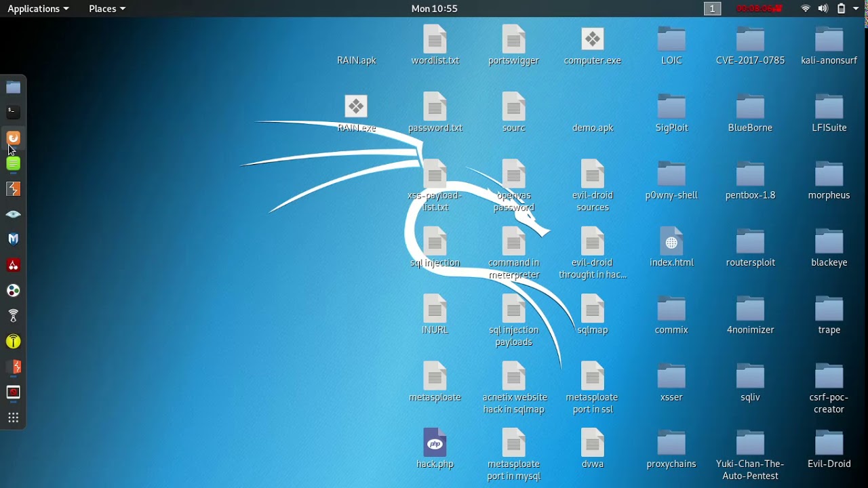Screen dimensions: 868x488
Task: Select the Yuki-Chan-The-Auto-Pentest folder
Action: click(750, 455)
